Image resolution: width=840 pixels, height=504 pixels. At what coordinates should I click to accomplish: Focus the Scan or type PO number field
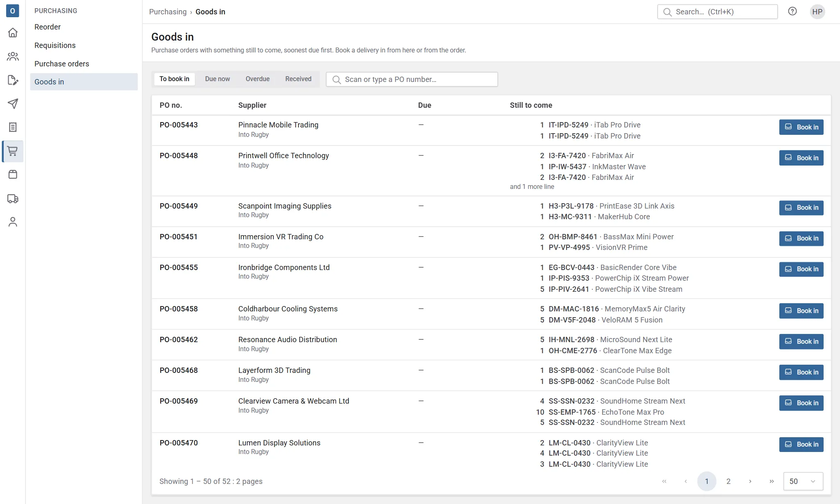(x=412, y=79)
